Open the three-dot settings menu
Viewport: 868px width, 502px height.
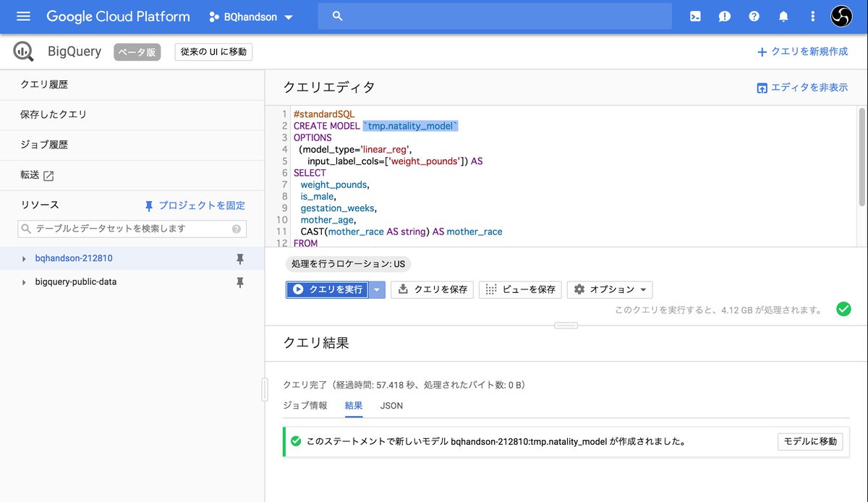coord(813,17)
